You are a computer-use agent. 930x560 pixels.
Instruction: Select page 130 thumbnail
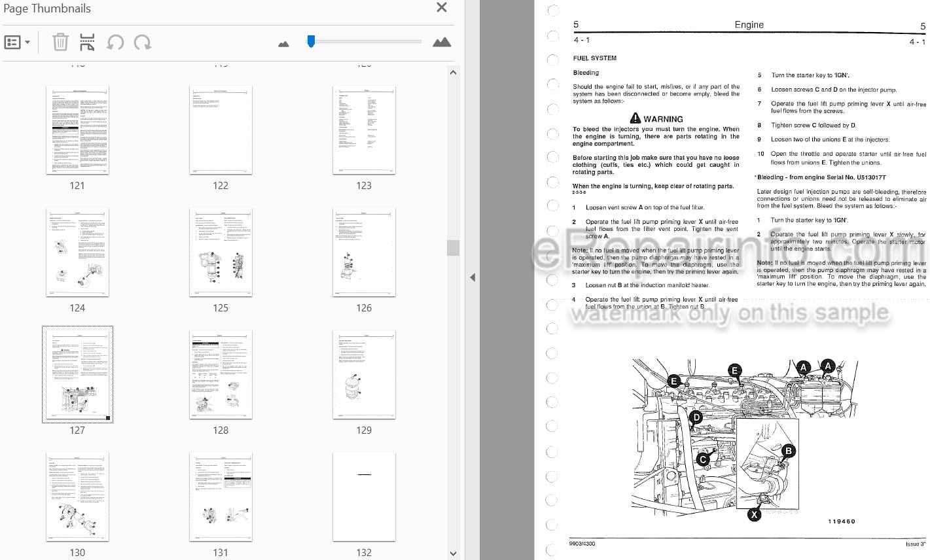[x=77, y=497]
